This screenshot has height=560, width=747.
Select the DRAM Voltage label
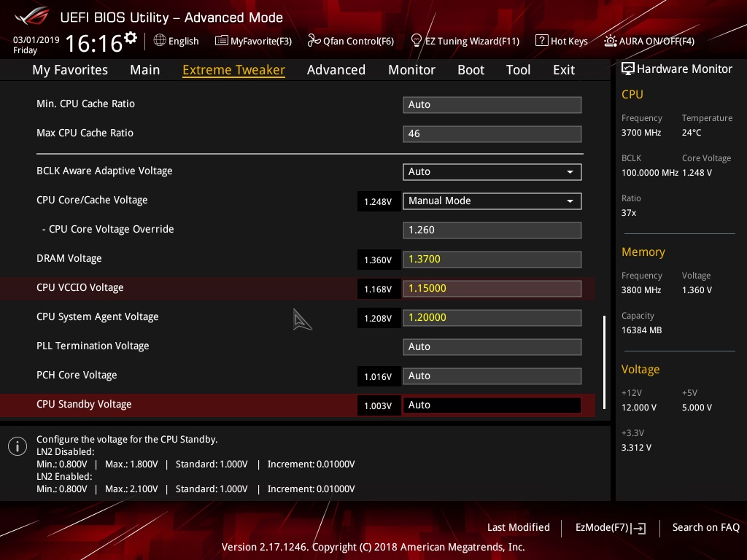tap(69, 259)
